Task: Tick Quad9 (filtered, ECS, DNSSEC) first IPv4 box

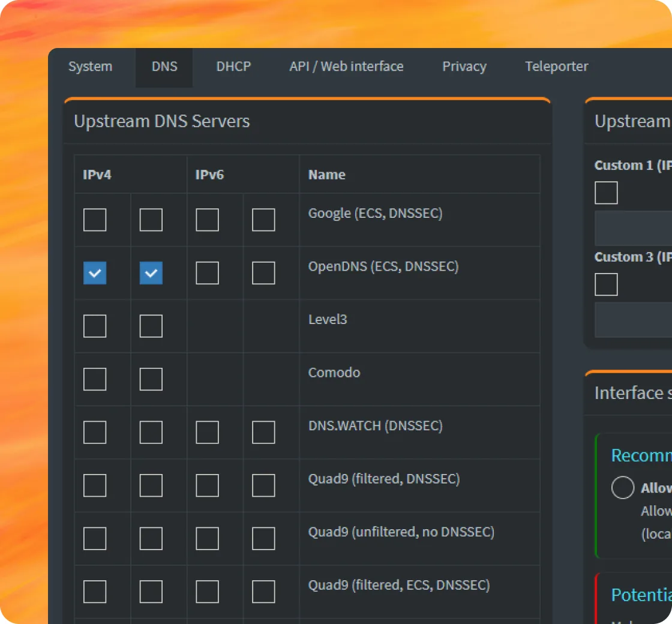Action: [x=95, y=592]
